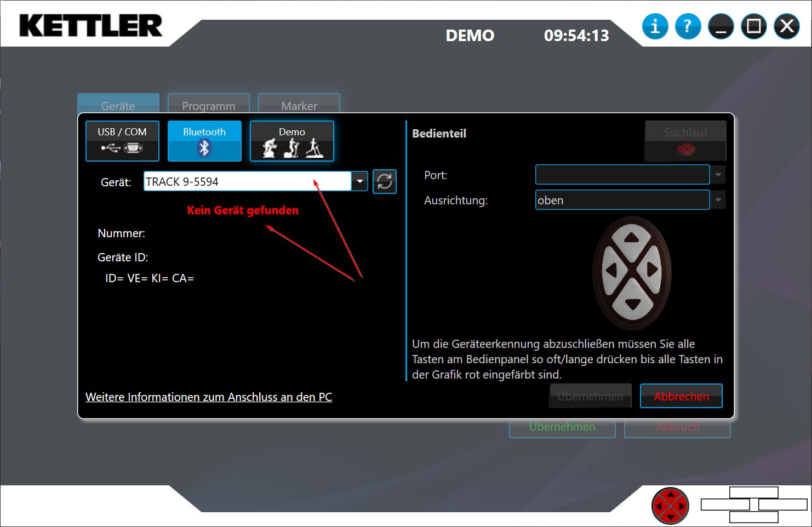Click up arrow on control pad graphic
The width and height of the screenshot is (812, 527).
pyautogui.click(x=632, y=238)
